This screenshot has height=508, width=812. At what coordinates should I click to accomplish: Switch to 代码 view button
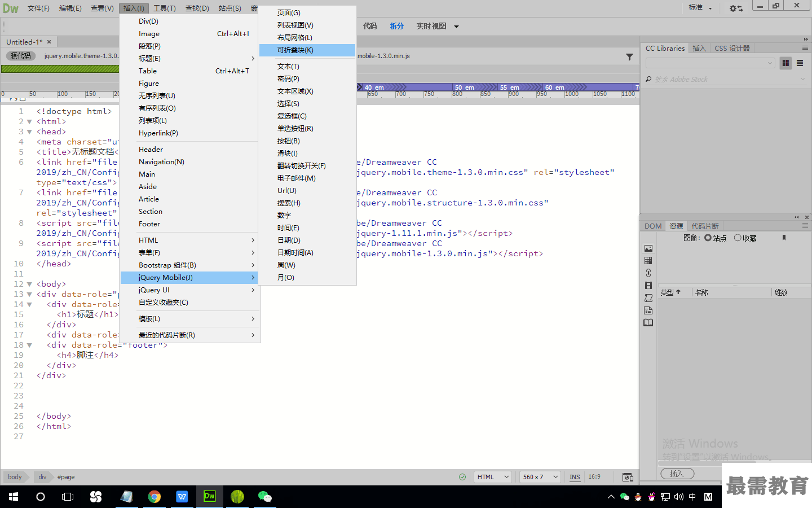click(370, 26)
